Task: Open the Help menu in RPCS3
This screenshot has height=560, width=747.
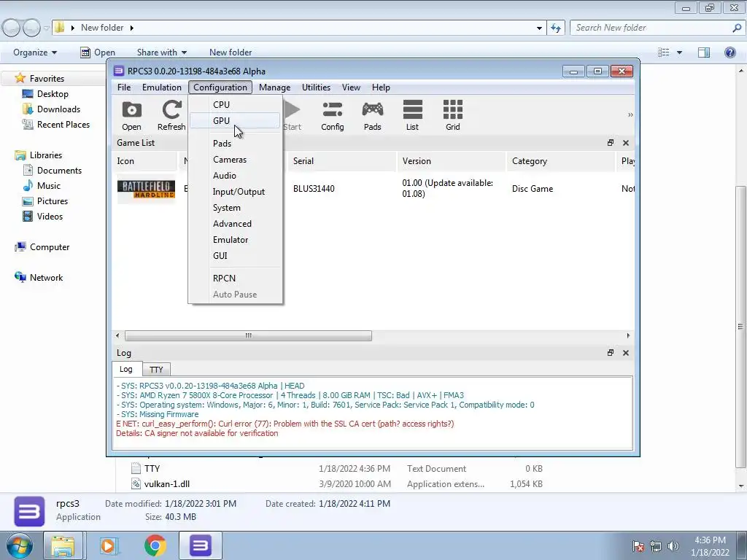Action: pyautogui.click(x=381, y=87)
